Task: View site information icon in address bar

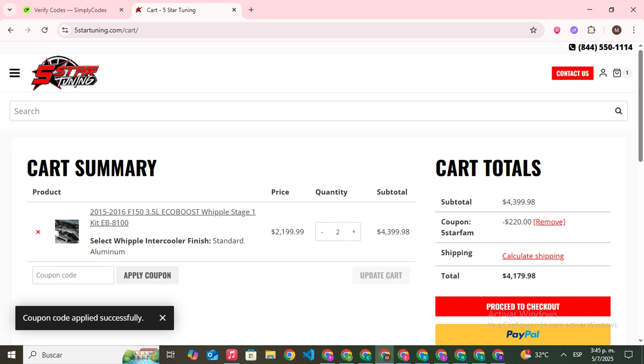Action: pyautogui.click(x=65, y=30)
